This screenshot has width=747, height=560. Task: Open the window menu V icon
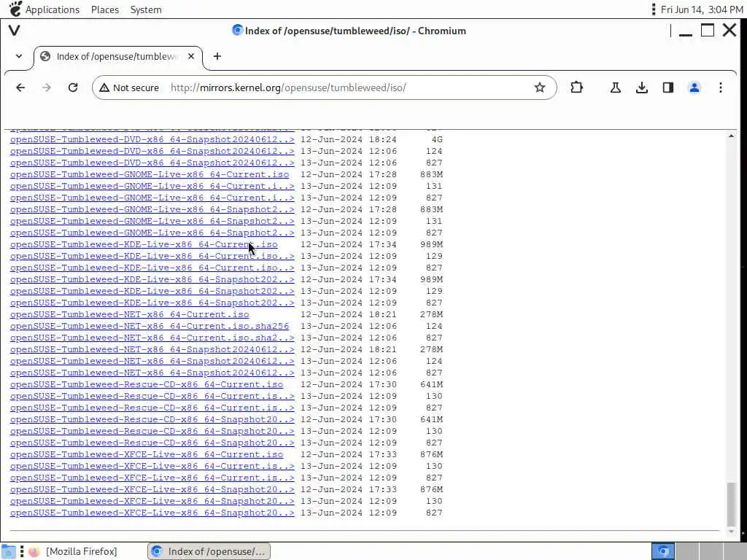(15, 31)
